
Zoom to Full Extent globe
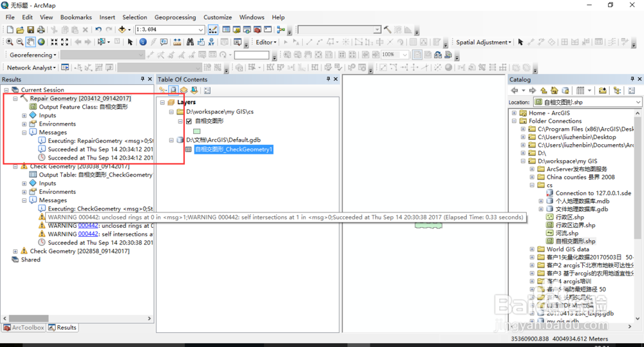tap(41, 42)
